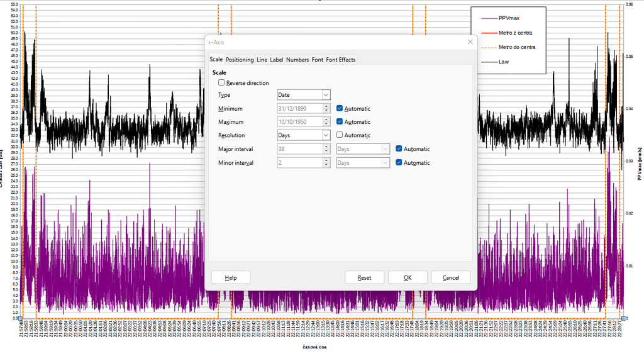Open the Line tab
This screenshot has height=356, width=644.
[x=262, y=60]
